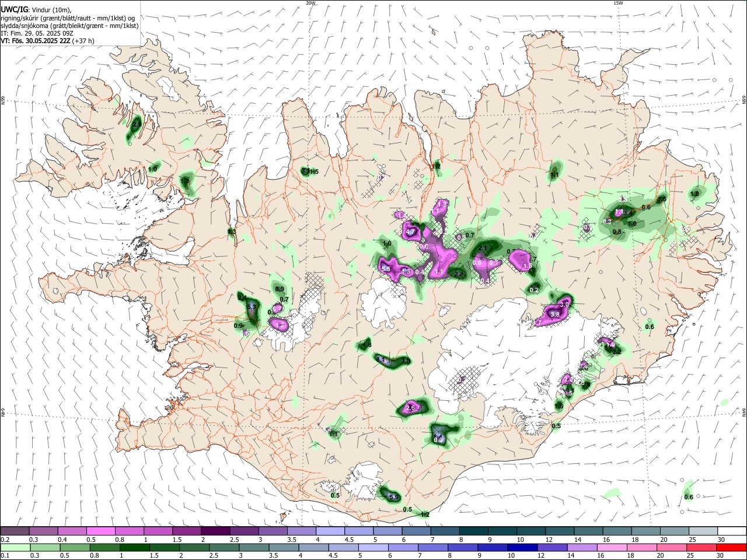Click the 4.3 snowfall value on the map
747x560 pixels.
click(x=407, y=272)
